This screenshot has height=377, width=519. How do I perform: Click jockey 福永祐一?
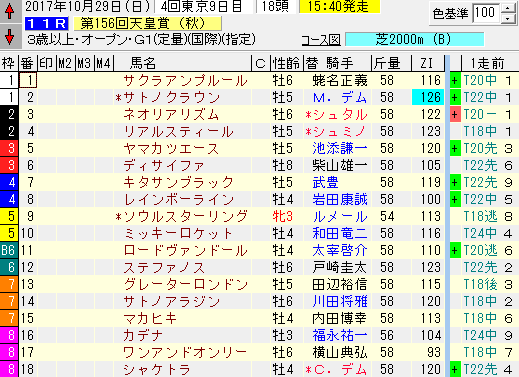tap(340, 336)
